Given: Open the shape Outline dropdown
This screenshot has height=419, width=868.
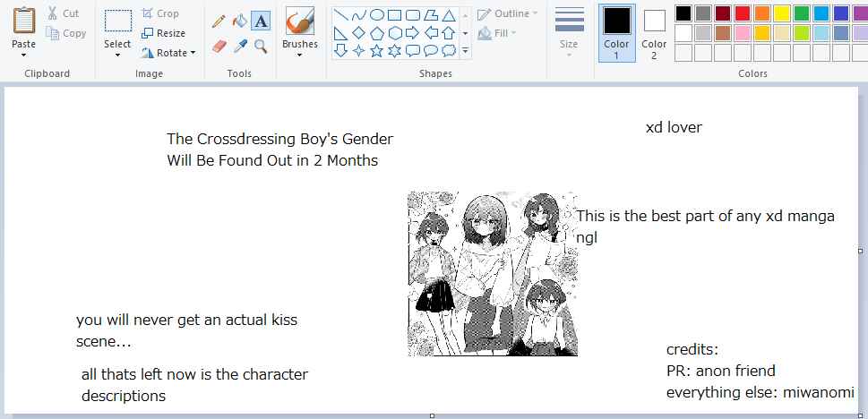Looking at the screenshot, I should click(508, 13).
